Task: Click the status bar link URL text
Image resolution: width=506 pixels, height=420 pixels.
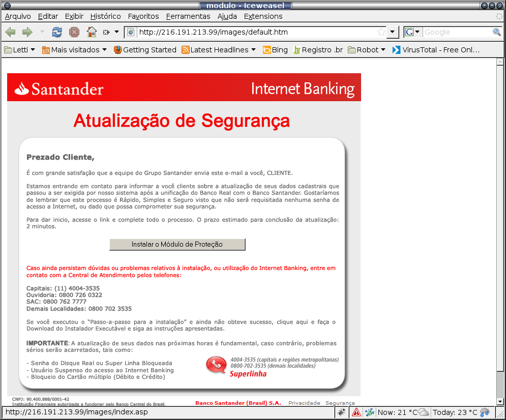Action: pyautogui.click(x=77, y=412)
